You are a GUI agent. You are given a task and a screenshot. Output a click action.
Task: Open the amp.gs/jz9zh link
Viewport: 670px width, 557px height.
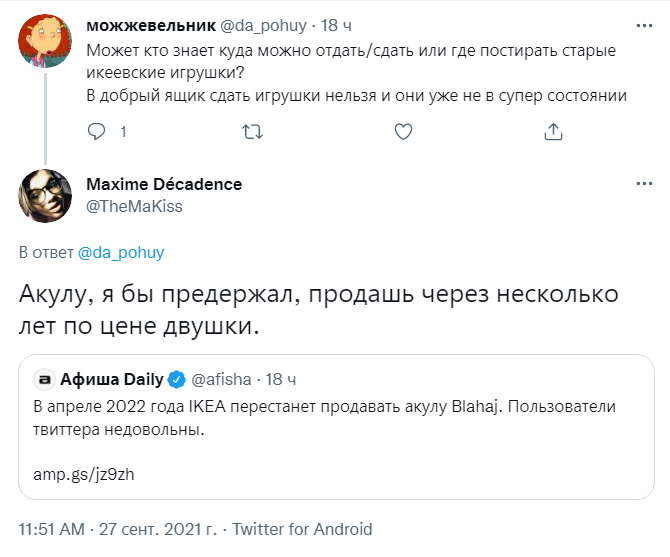point(85,474)
